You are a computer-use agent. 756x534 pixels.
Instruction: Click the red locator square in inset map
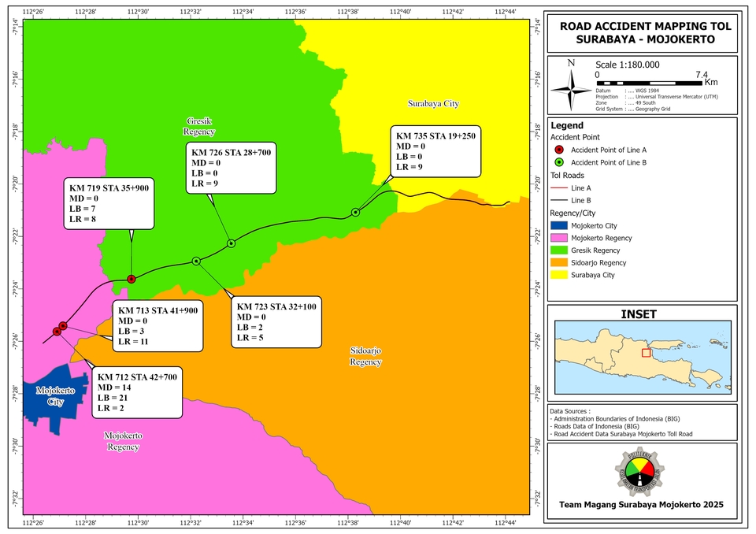pyautogui.click(x=646, y=353)
